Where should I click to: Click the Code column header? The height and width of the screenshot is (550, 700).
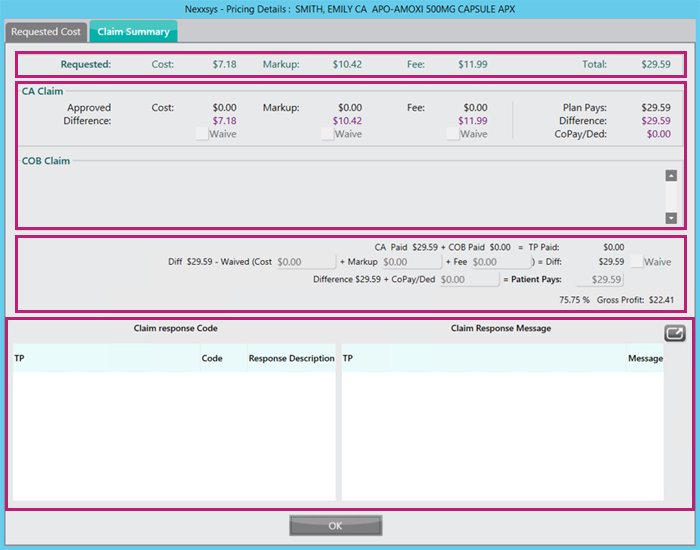click(x=223, y=358)
